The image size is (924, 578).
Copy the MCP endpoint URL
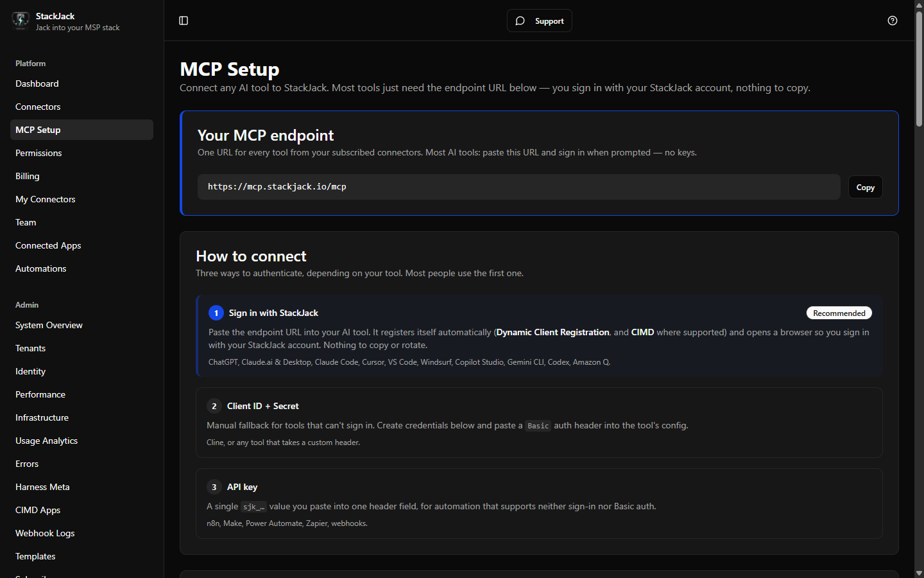865,188
